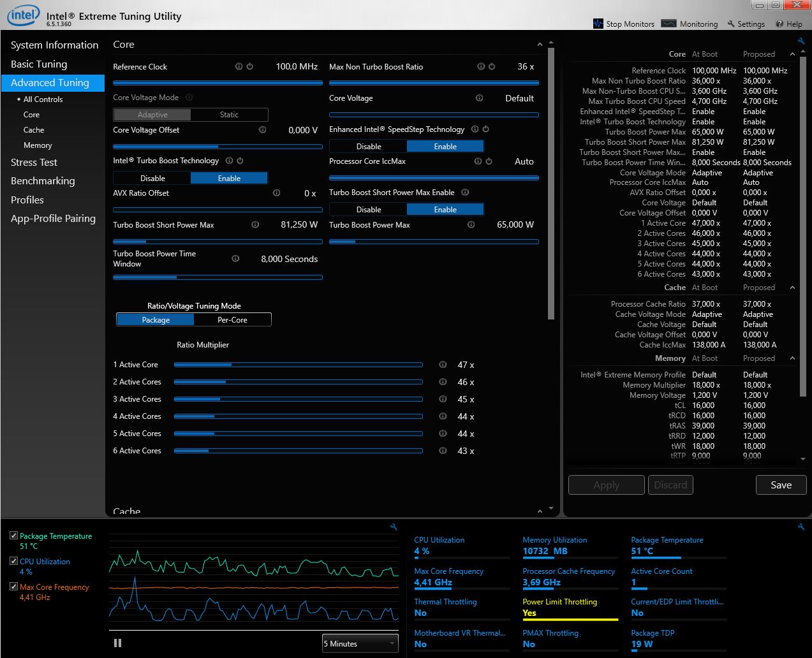This screenshot has height=658, width=812.
Task: Select Memory under Advanced Tuning
Action: (x=38, y=145)
